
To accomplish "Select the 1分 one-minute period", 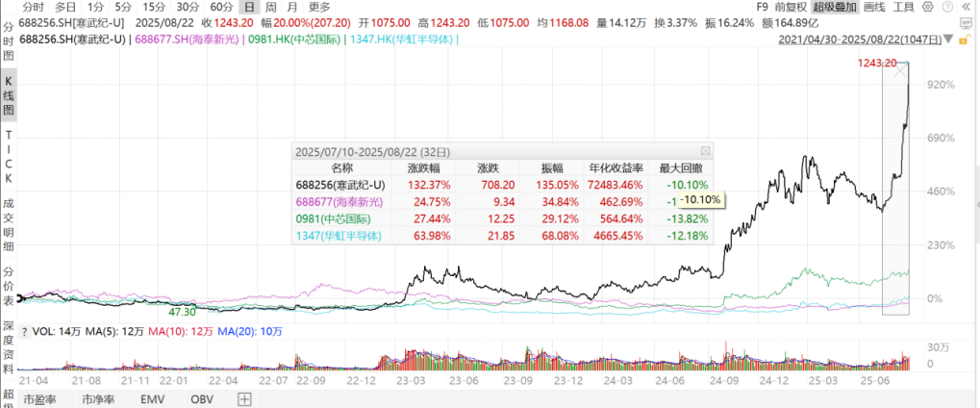I will pyautogui.click(x=95, y=8).
